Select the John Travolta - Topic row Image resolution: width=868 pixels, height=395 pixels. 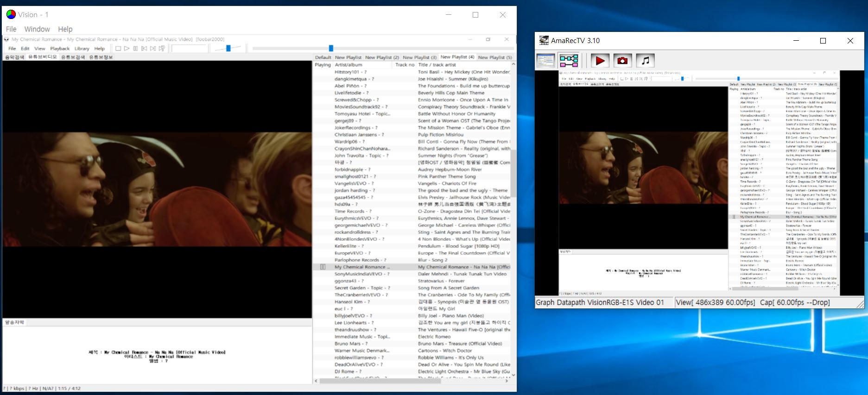pos(412,156)
